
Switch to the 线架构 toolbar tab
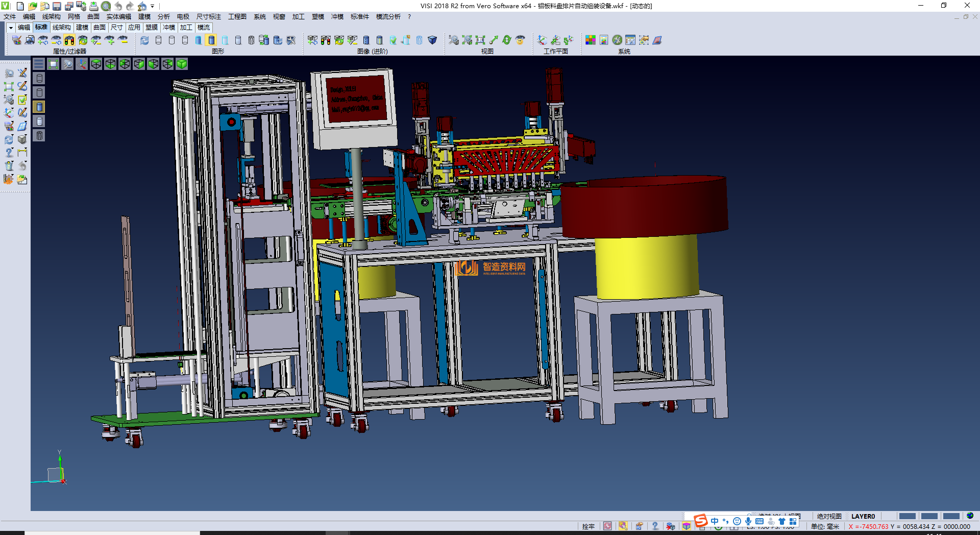(x=61, y=28)
